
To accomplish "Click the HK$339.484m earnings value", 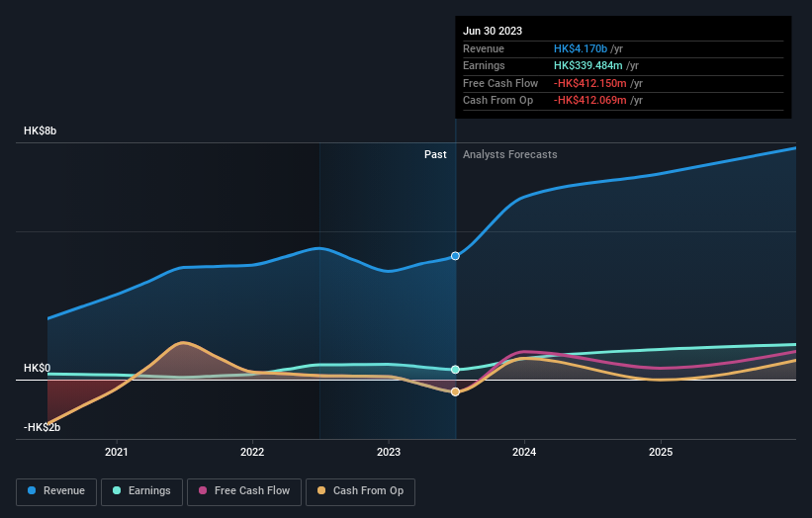I will point(588,65).
